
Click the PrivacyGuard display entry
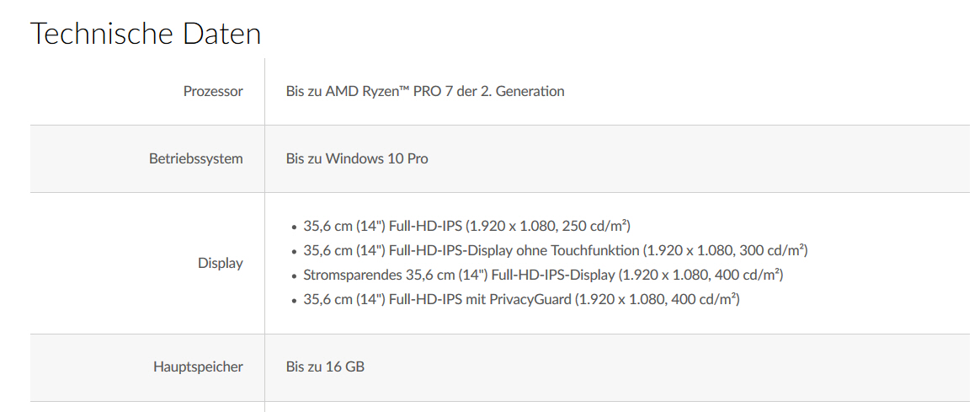coord(521,299)
